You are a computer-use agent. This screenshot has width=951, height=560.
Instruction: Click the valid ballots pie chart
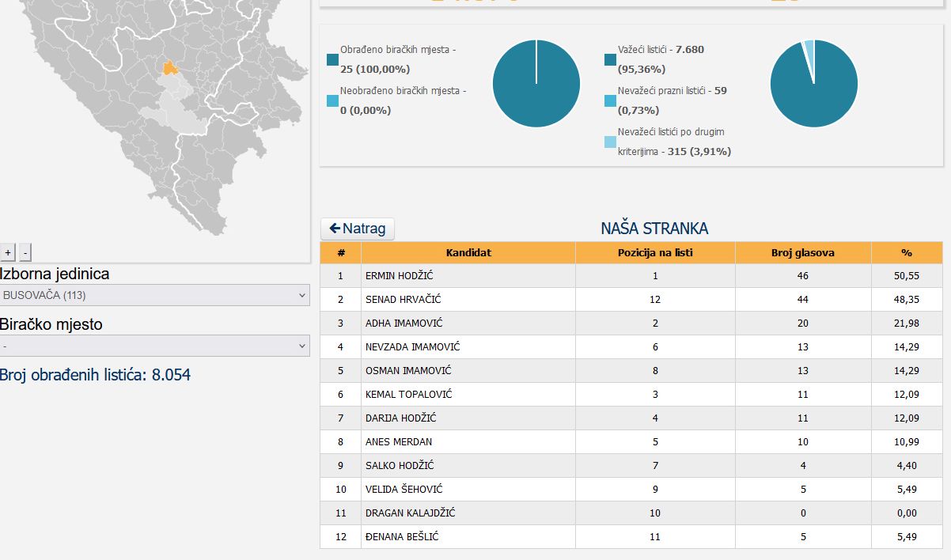[x=814, y=83]
